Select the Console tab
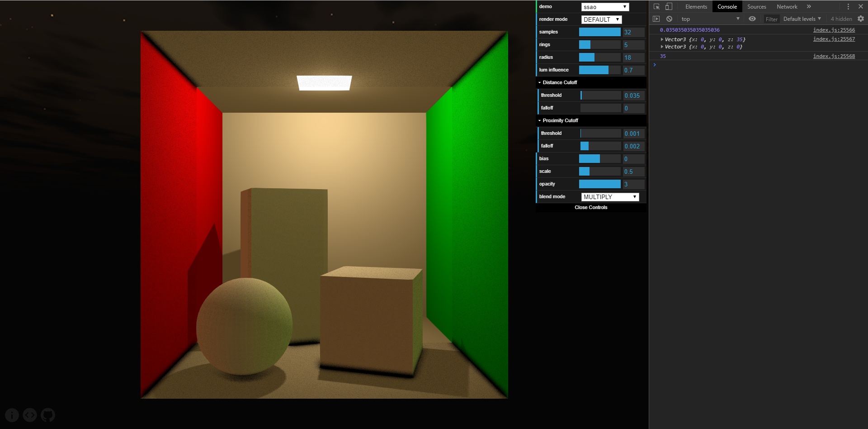868x429 pixels. coord(727,6)
